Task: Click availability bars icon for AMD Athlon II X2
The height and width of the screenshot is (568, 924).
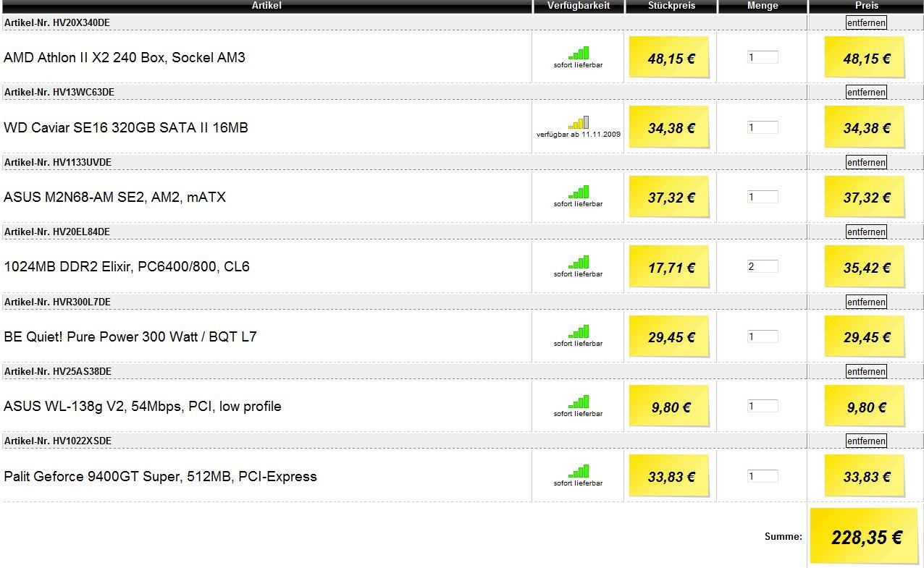Action: [579, 53]
